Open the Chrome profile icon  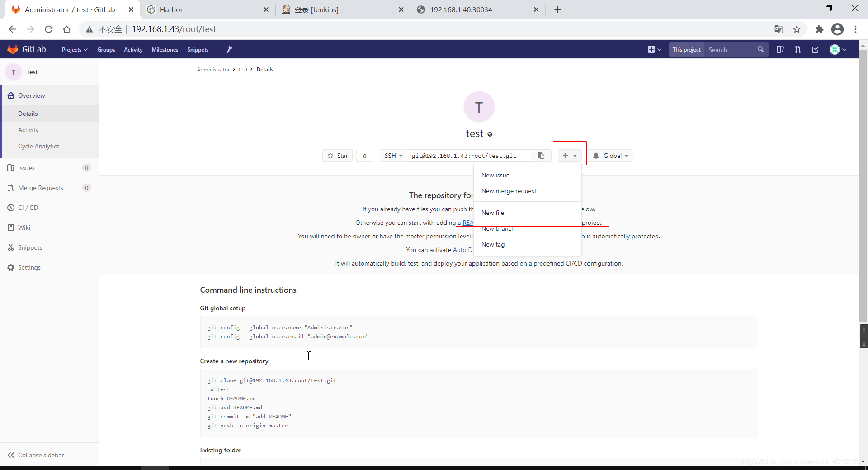pyautogui.click(x=837, y=29)
